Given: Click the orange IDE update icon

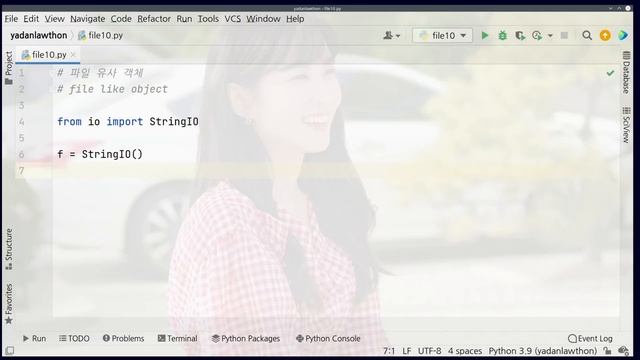Looking at the screenshot, I should [x=605, y=36].
